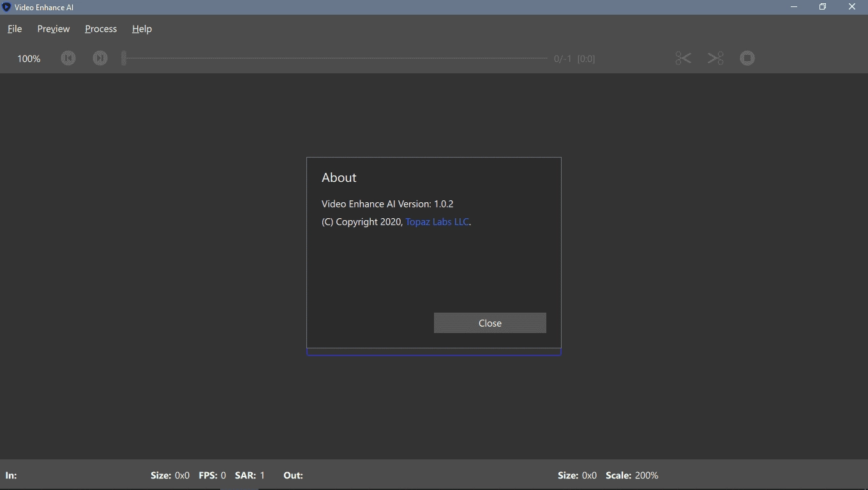Close the About dialog
Screen dimensions: 868x490
click(490, 323)
